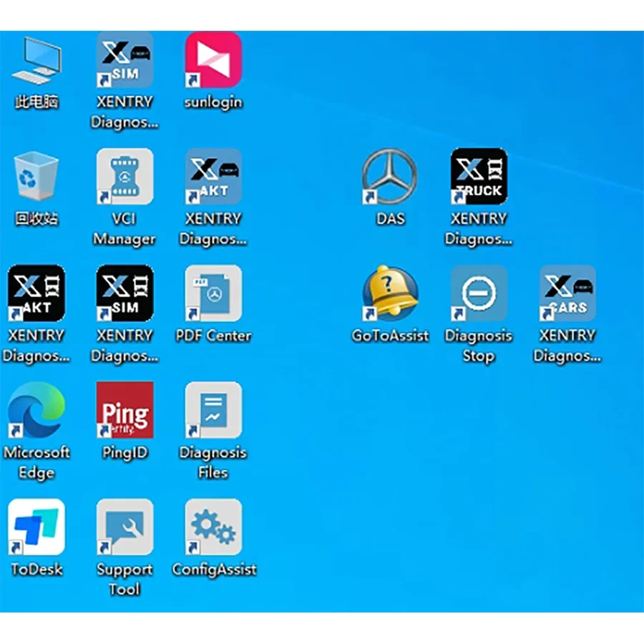Open the Support Tool shortcut
Viewport: 644px width, 644px height.
tap(125, 527)
